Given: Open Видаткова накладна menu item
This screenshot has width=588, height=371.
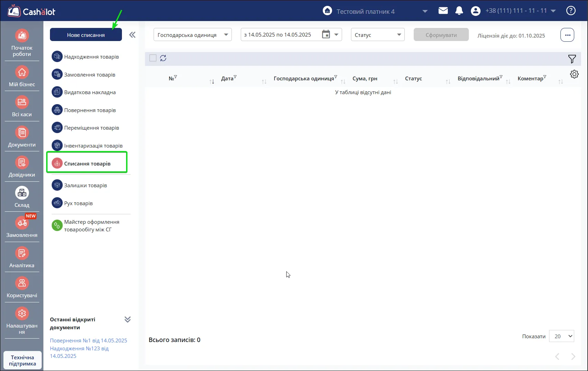Looking at the screenshot, I should pos(84,92).
